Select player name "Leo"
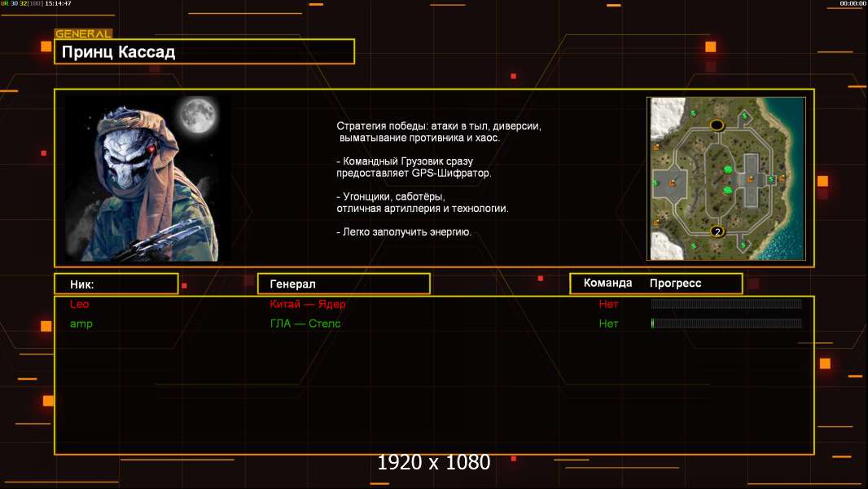This screenshot has width=868, height=489. pyautogui.click(x=79, y=304)
